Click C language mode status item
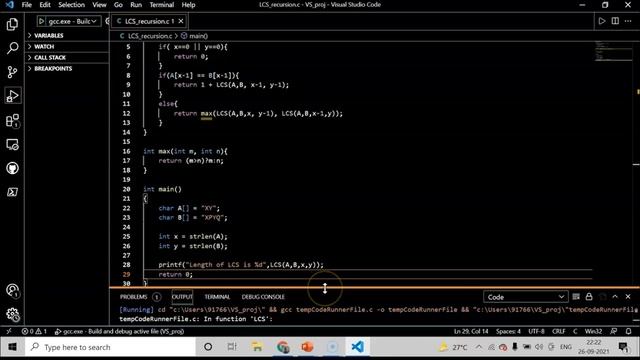 (x=575, y=331)
